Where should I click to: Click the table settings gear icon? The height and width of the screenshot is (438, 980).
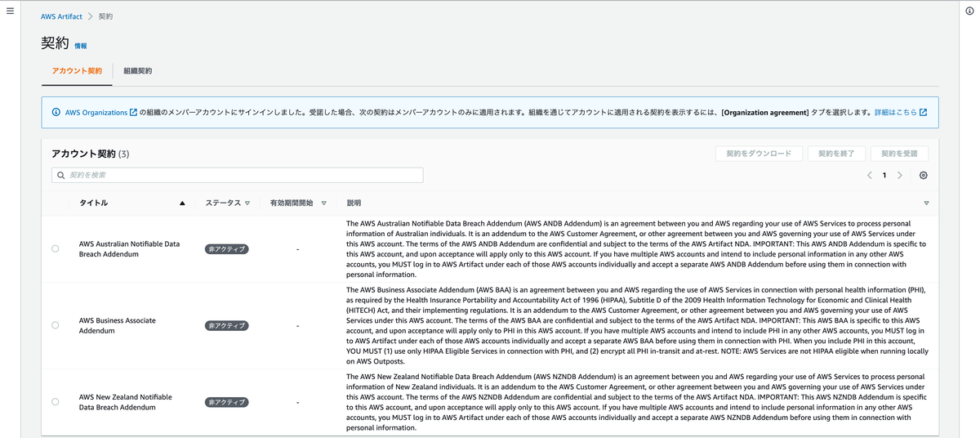click(x=924, y=175)
